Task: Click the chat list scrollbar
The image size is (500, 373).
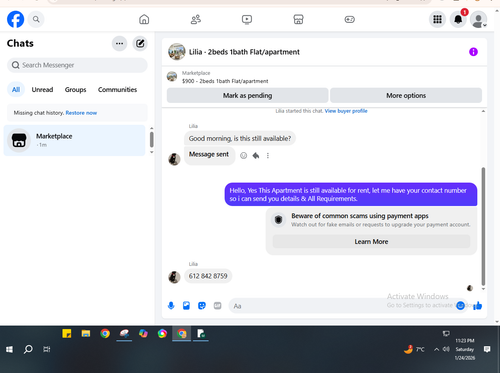Action: point(152,140)
